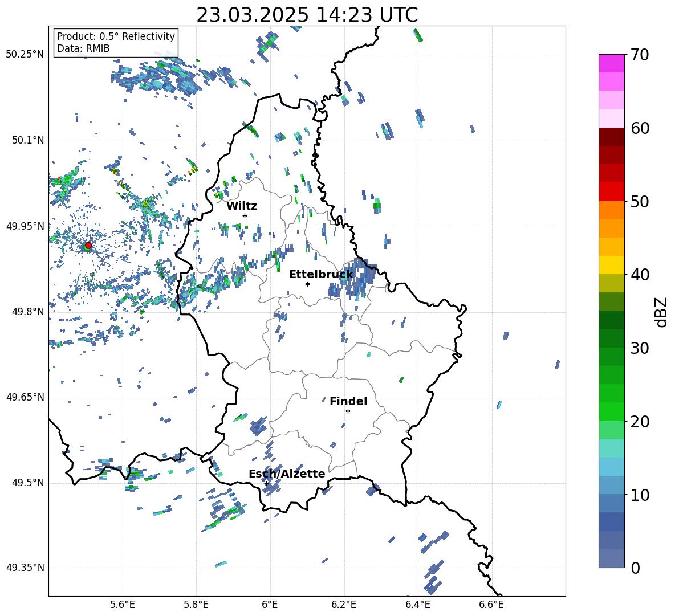675x616 pixels.
Task: Click the Wiltz location cross marker
Action: click(245, 215)
